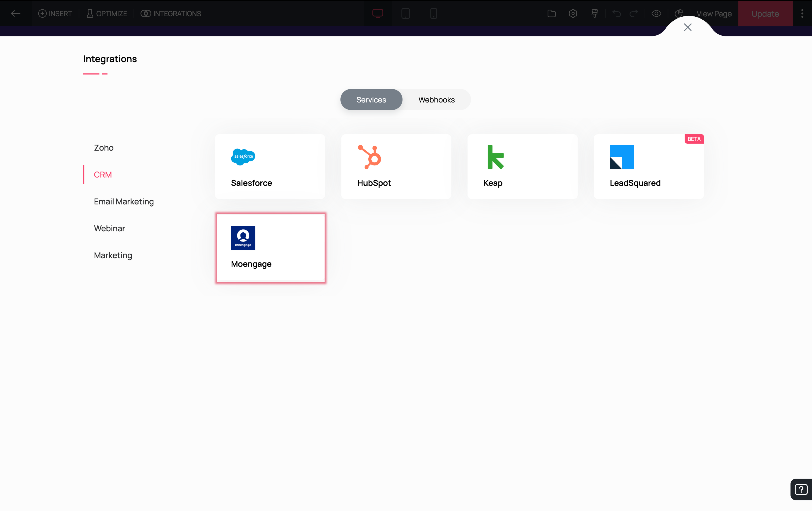Toggle the preview eye icon

pyautogui.click(x=656, y=13)
